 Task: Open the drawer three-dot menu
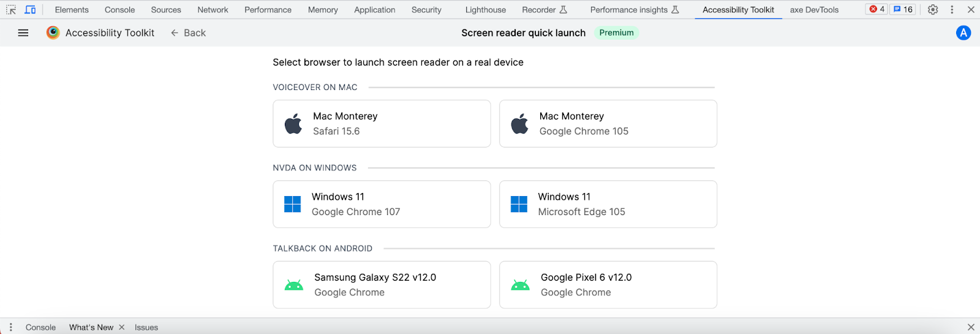[11, 327]
